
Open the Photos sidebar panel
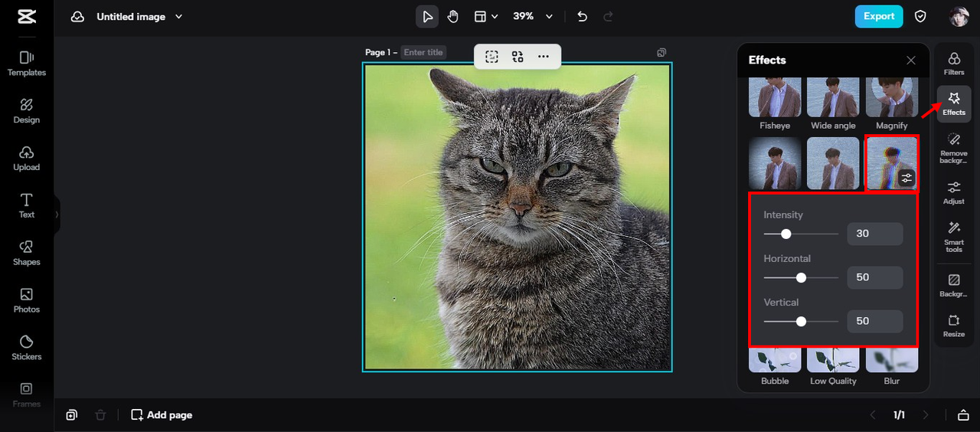pos(27,300)
